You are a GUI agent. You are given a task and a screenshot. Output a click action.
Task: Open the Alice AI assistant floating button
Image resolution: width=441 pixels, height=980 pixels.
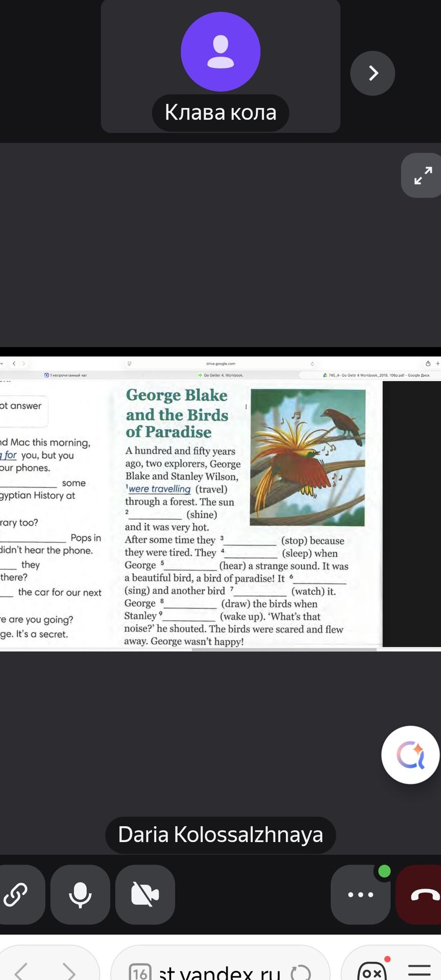click(x=410, y=755)
